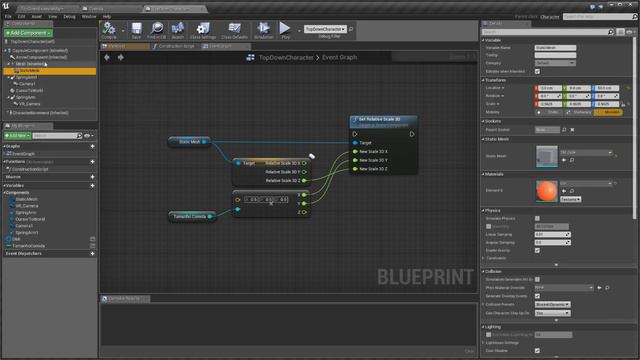Click Static Mesh thumbnail preview
Image resolution: width=640 pixels, height=360 pixels.
coord(547,156)
